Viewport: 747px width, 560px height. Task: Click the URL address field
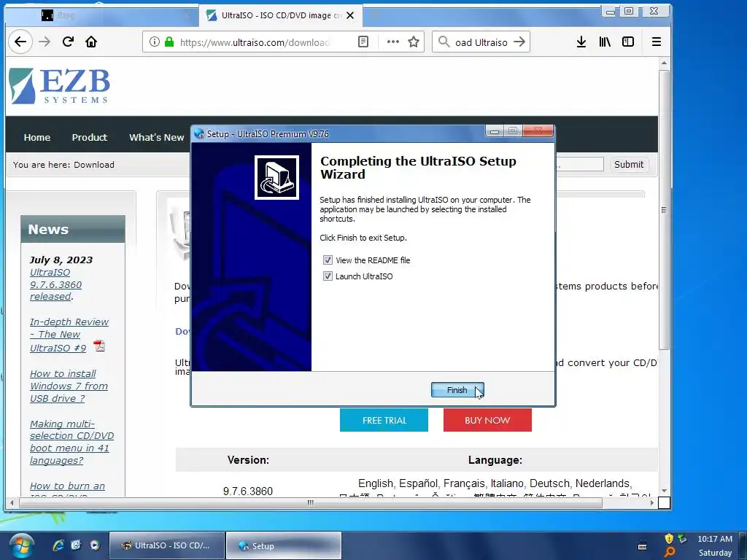pyautogui.click(x=255, y=42)
